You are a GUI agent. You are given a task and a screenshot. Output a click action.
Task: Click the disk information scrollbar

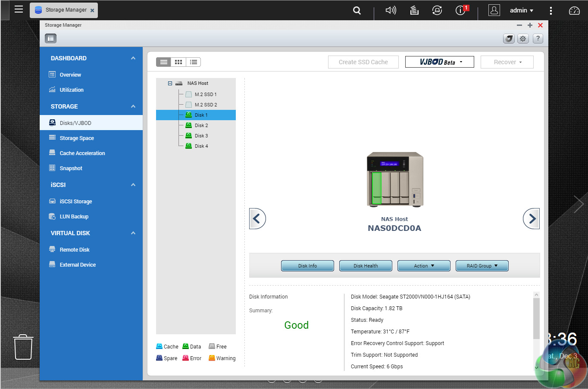(x=536, y=319)
